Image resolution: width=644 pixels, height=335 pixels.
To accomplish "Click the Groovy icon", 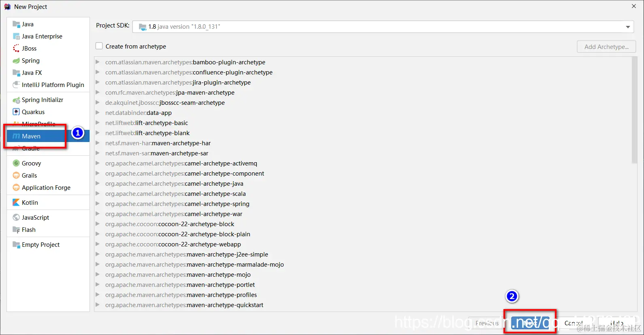I will [x=16, y=163].
